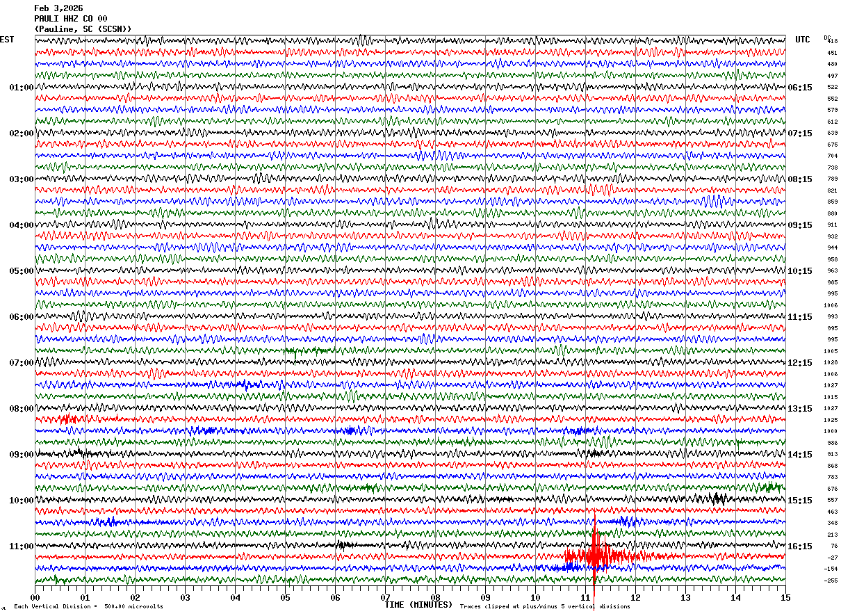Click the 1028 DC offset value

[x=832, y=363]
